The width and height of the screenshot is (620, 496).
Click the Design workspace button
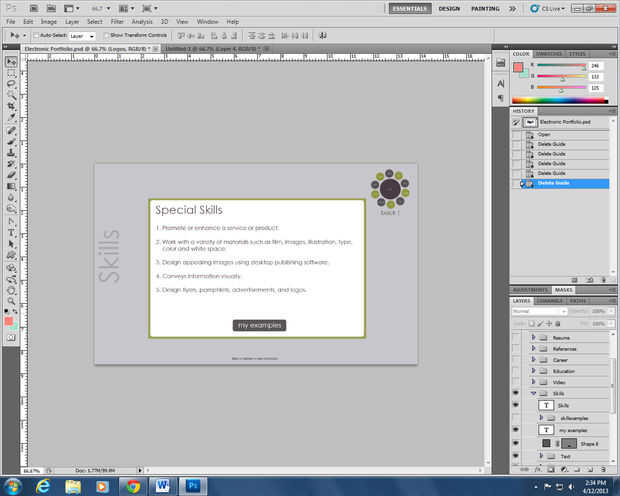[450, 7]
